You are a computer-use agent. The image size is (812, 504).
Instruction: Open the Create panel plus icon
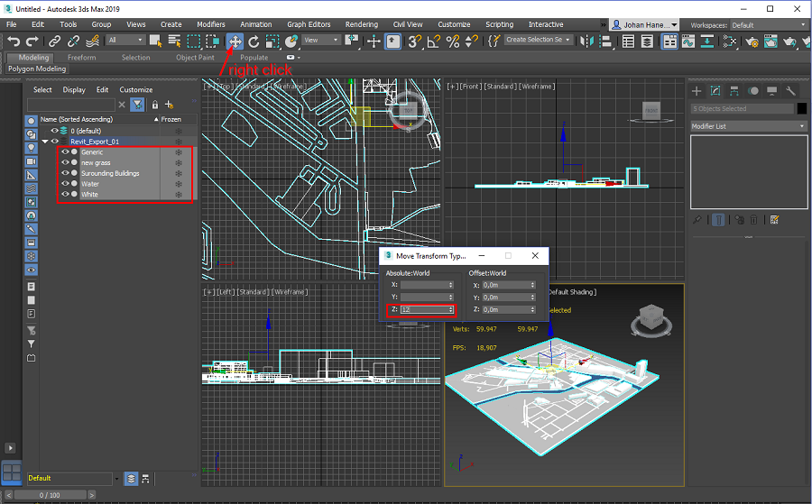pyautogui.click(x=697, y=90)
